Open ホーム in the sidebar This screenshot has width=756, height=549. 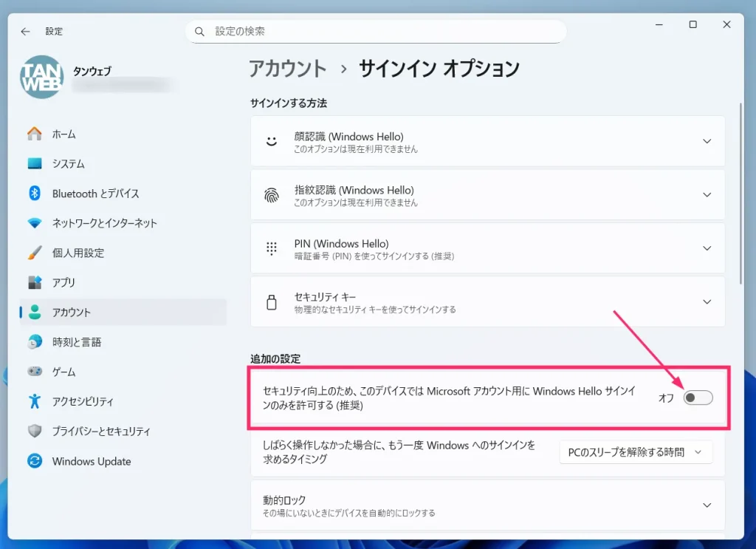(x=123, y=134)
